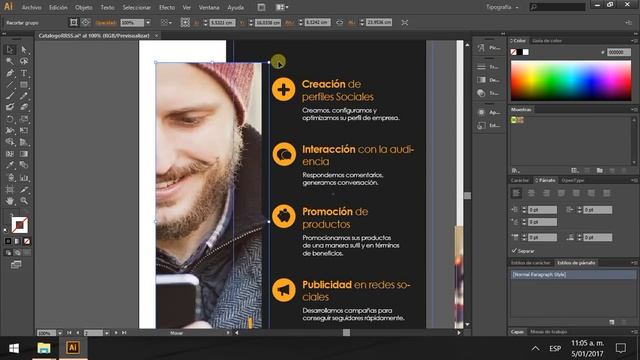The image size is (640, 360).
Task: Select the Symbol Sprayer tool
Action: (x=10, y=178)
